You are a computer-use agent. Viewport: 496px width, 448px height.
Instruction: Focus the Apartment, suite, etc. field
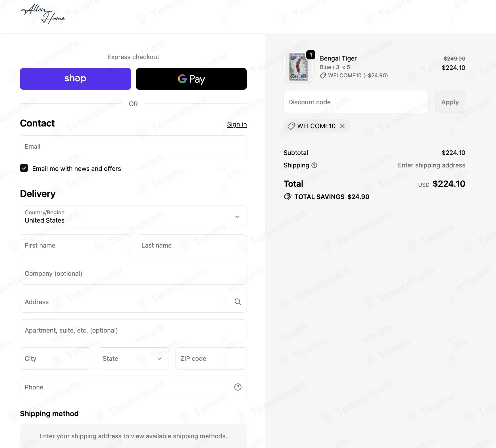(133, 330)
